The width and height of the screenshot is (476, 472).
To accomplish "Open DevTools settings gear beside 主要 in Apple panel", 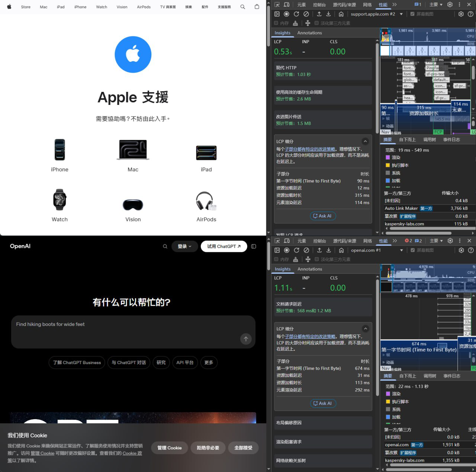I will point(450,4).
